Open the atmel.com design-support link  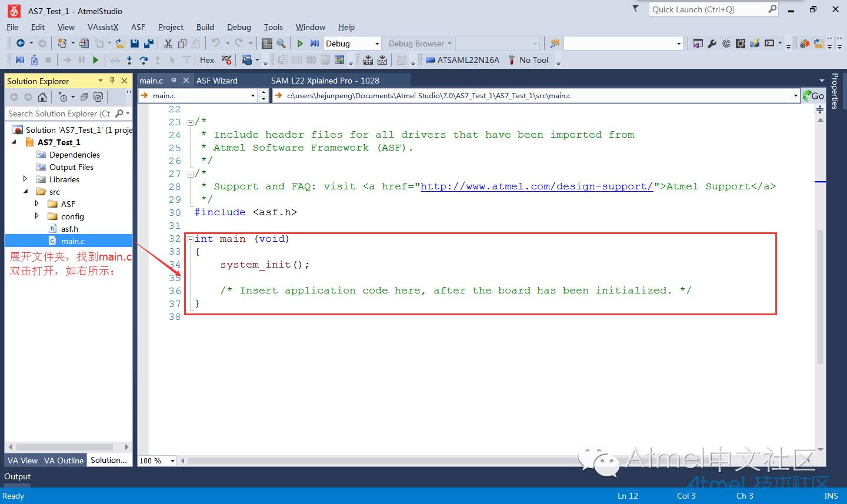click(x=536, y=186)
